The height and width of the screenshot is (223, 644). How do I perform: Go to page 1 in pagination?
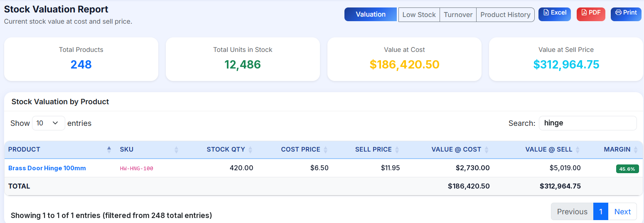pyautogui.click(x=601, y=212)
